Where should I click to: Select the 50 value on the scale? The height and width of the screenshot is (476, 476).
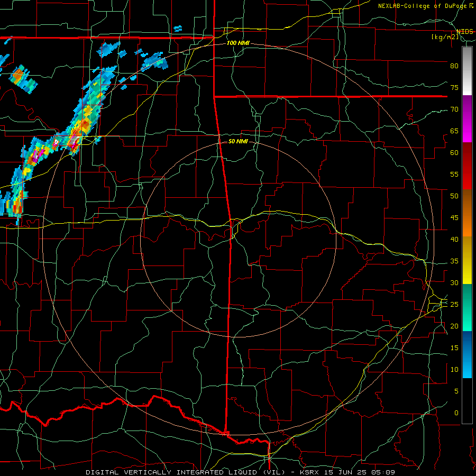click(454, 196)
